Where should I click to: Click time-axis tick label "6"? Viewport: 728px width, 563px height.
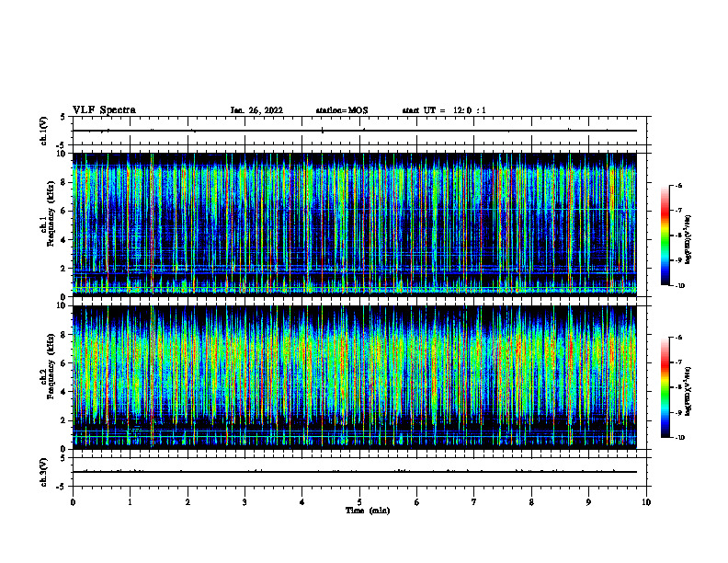pos(417,502)
